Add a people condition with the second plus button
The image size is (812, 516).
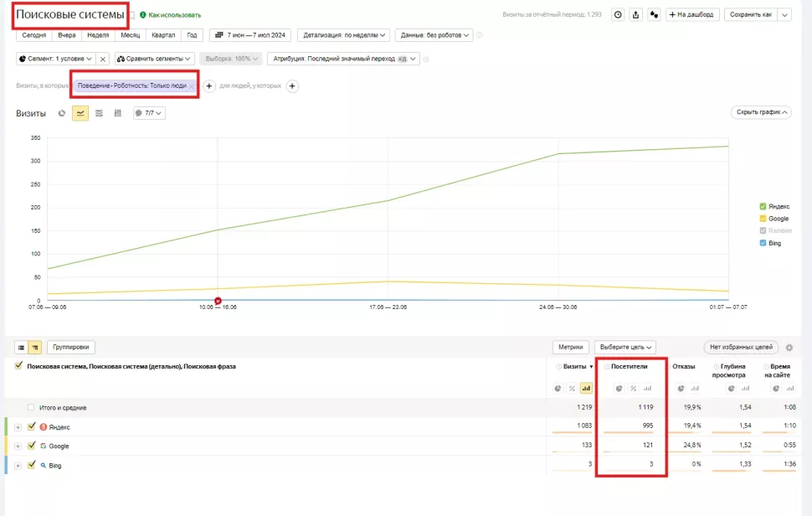pyautogui.click(x=292, y=86)
